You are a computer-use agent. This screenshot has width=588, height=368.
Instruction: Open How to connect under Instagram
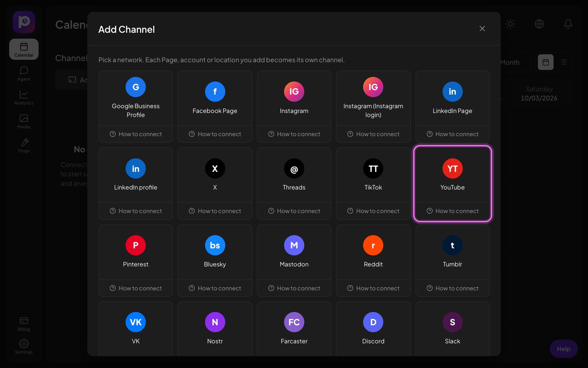click(294, 134)
